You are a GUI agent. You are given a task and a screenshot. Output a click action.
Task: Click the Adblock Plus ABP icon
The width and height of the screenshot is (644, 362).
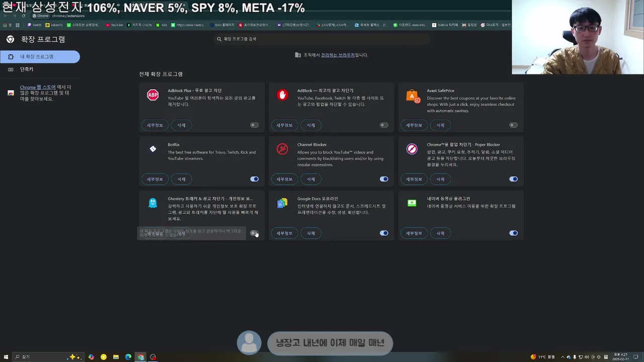pos(152,95)
